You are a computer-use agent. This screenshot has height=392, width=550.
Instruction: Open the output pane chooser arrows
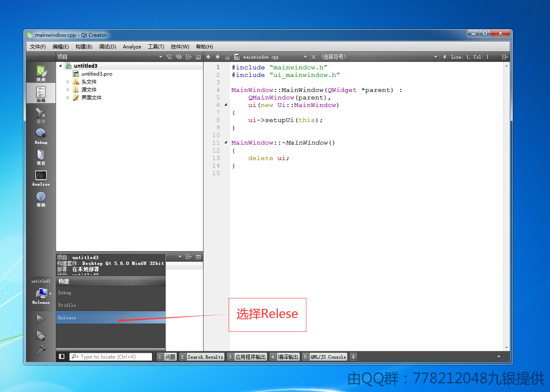point(353,356)
